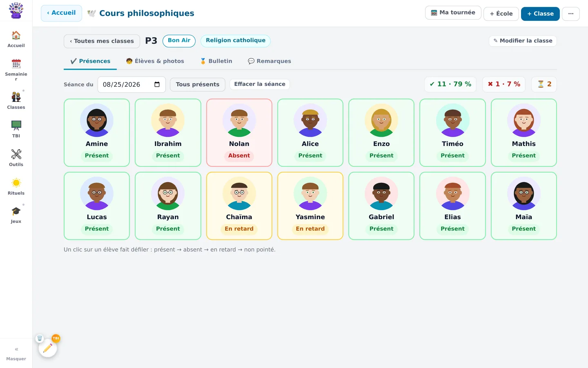Image resolution: width=588 pixels, height=368 pixels.
Task: Open the date picker calendar icon
Action: 157,85
